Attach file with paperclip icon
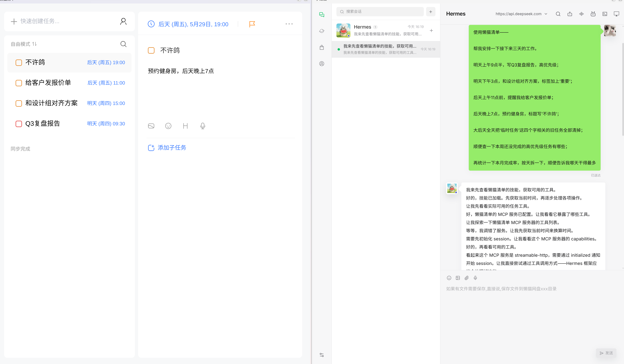 click(467, 278)
